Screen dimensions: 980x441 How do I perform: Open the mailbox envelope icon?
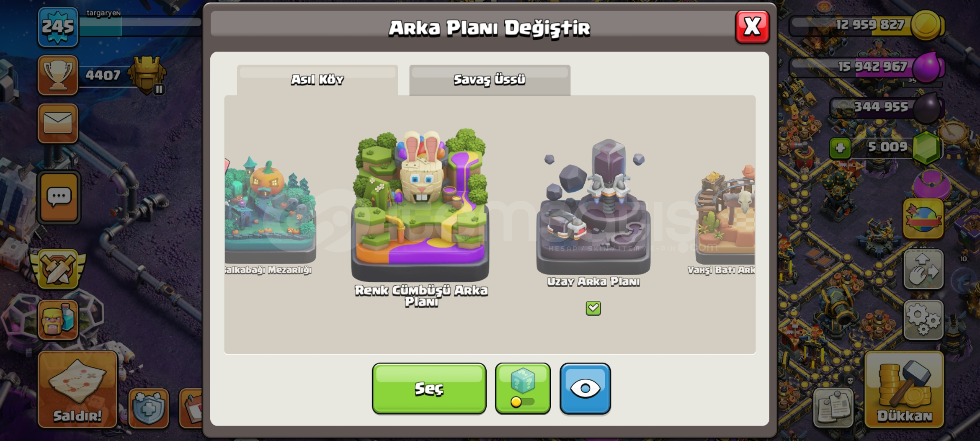pos(58,123)
